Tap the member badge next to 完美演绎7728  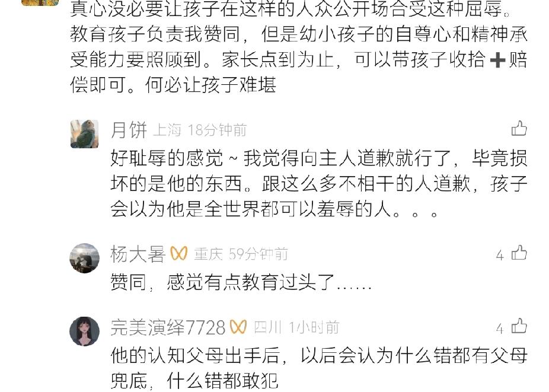[x=238, y=327]
